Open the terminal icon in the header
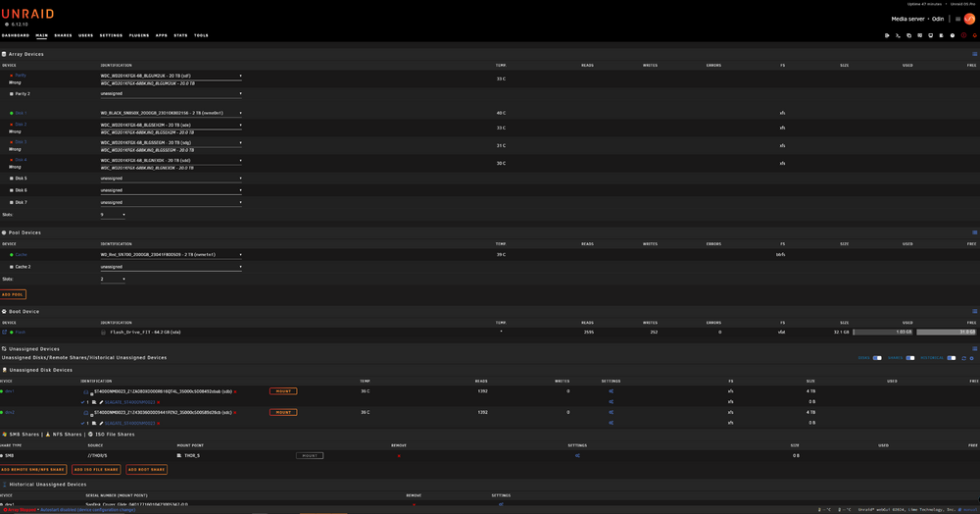 898,35
